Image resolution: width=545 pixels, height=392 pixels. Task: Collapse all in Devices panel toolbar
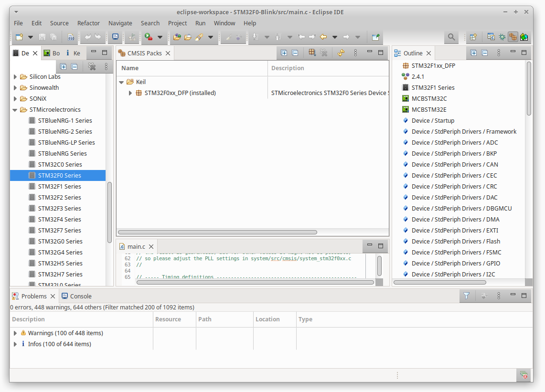tap(74, 66)
